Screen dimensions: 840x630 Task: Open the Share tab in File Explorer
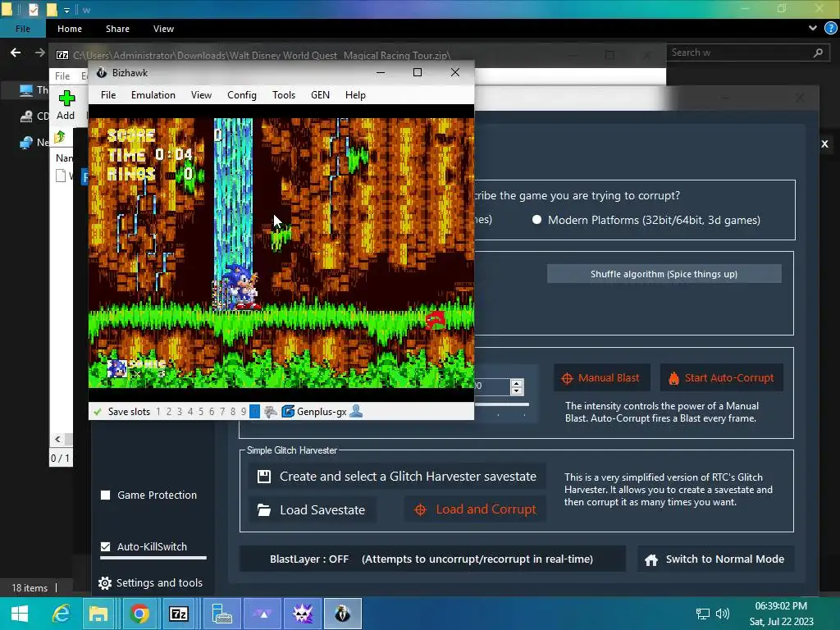pos(117,29)
